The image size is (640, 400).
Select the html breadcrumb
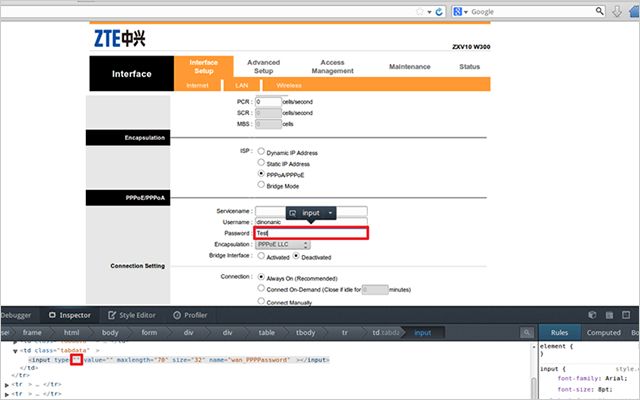tap(72, 333)
